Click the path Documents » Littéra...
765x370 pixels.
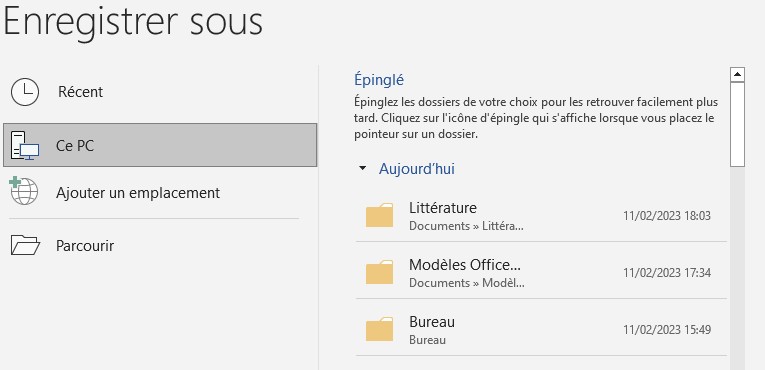[x=466, y=226]
